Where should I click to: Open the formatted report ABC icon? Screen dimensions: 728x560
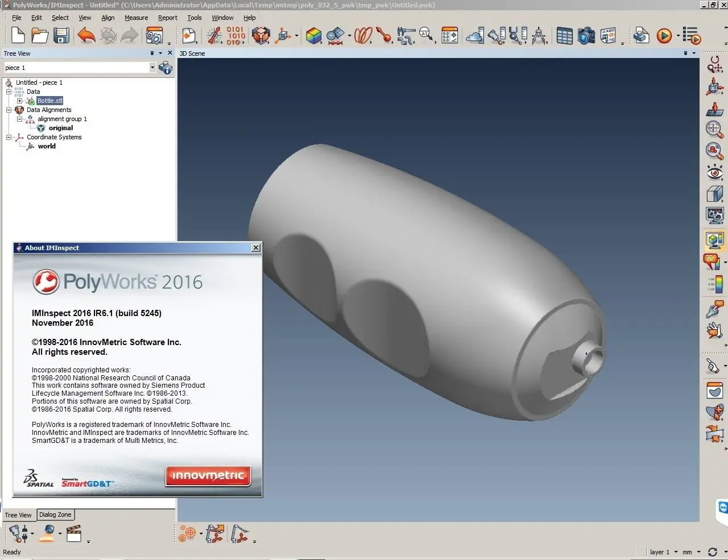tap(608, 36)
